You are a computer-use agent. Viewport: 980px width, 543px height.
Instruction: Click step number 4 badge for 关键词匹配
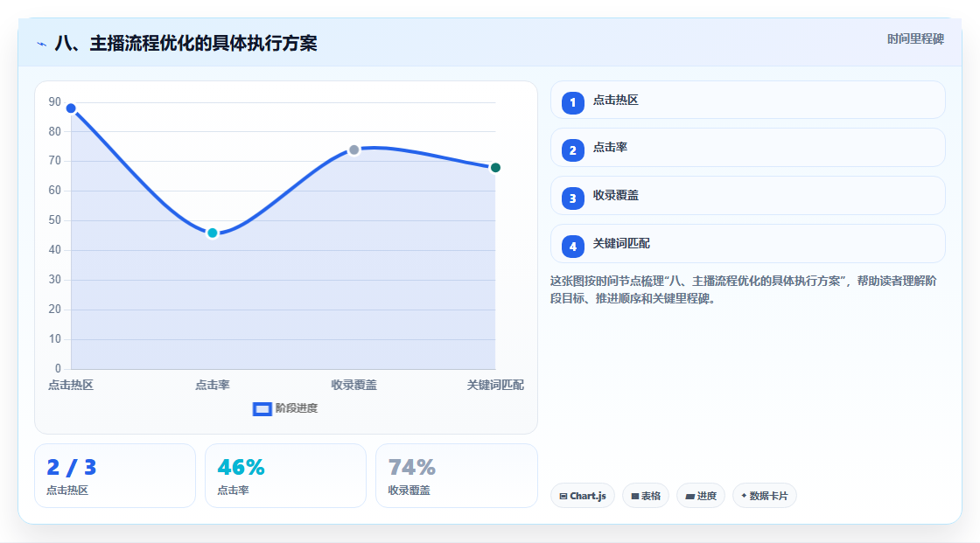coord(572,247)
